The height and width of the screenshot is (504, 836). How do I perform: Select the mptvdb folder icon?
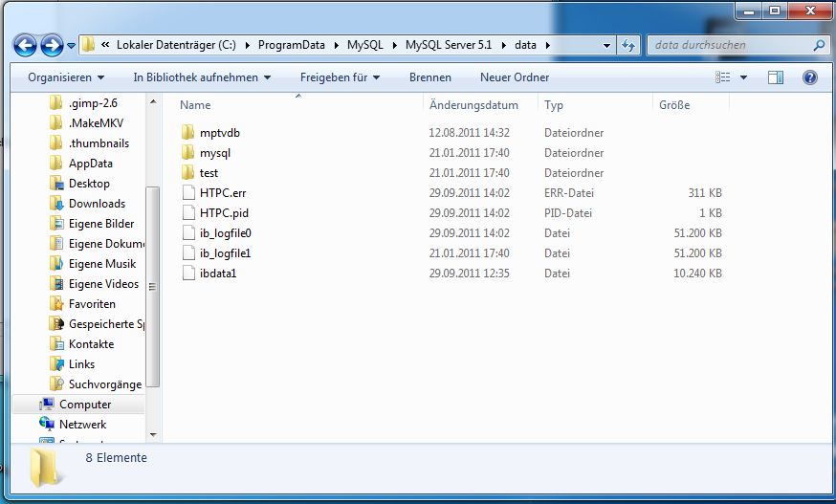click(187, 133)
